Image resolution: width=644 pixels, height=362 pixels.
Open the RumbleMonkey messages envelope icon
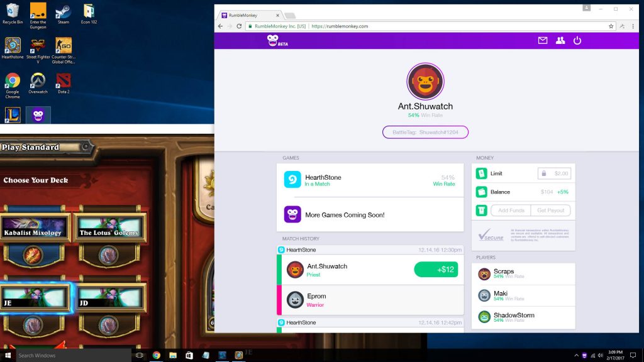[543, 40]
